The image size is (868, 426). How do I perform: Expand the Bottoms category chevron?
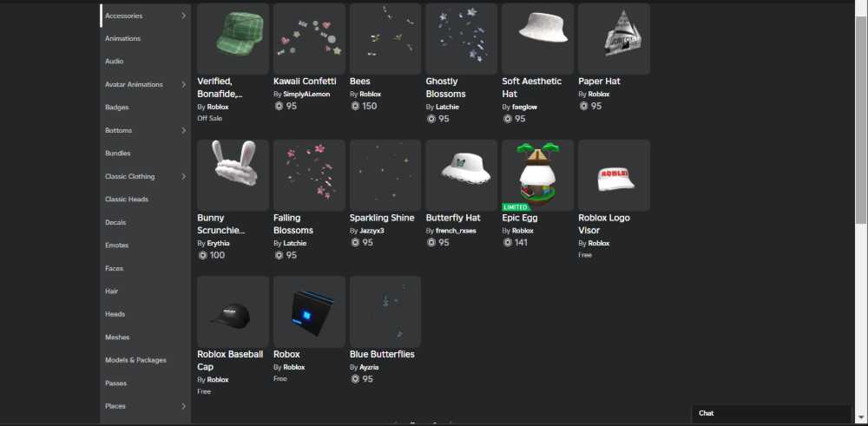point(183,130)
